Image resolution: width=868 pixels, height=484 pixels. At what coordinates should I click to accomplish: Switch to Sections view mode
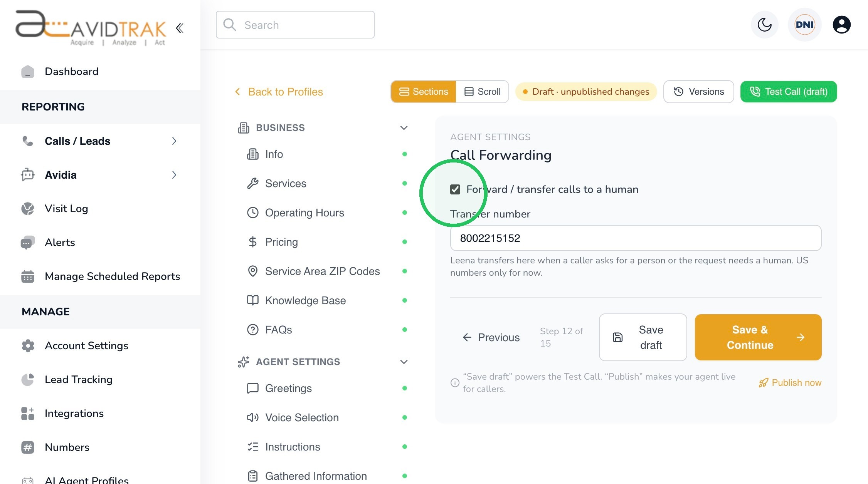(x=424, y=92)
